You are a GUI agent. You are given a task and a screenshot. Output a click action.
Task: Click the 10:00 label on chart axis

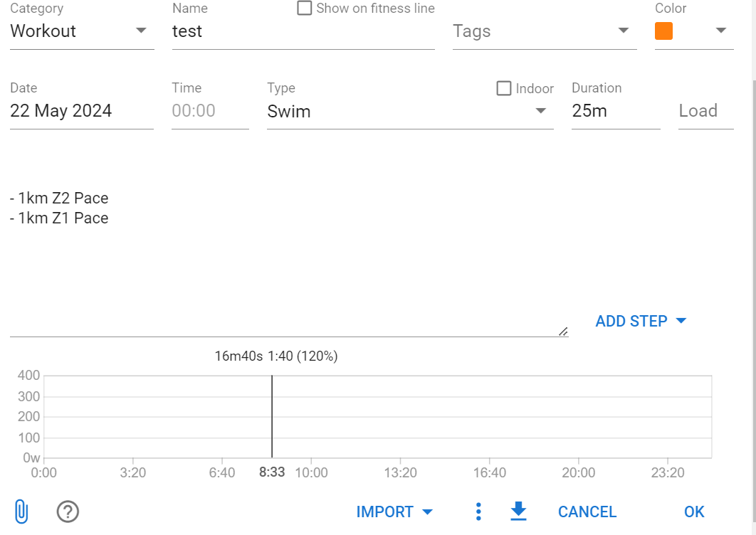pos(311,472)
